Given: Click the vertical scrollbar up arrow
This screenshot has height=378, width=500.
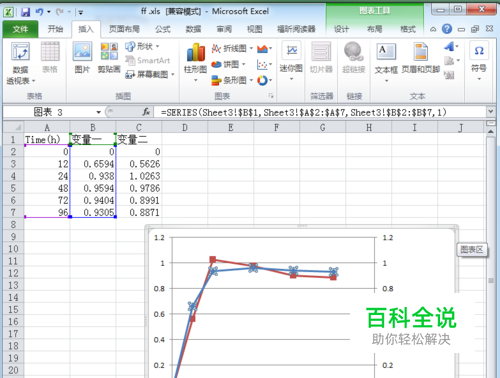Looking at the screenshot, I should (x=490, y=132).
